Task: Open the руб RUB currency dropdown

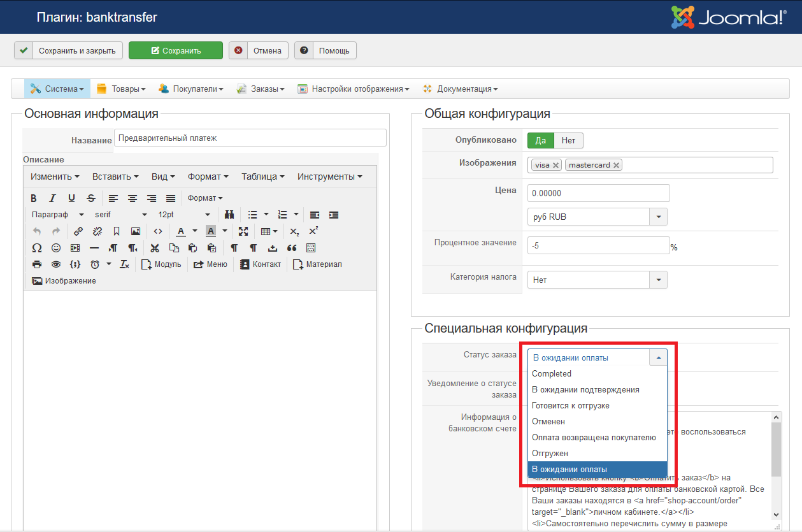Action: 658,217
